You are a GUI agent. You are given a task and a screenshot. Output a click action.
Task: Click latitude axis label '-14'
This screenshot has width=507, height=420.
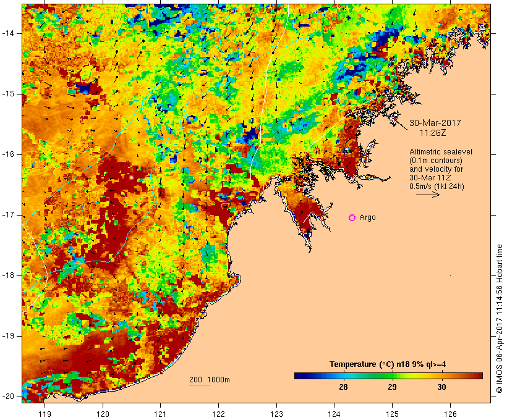click(8, 33)
